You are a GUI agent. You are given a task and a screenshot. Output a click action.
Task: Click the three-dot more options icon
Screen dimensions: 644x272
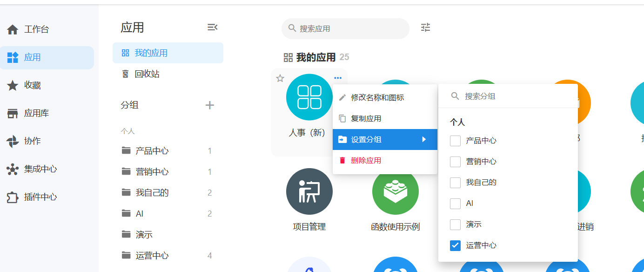point(338,78)
